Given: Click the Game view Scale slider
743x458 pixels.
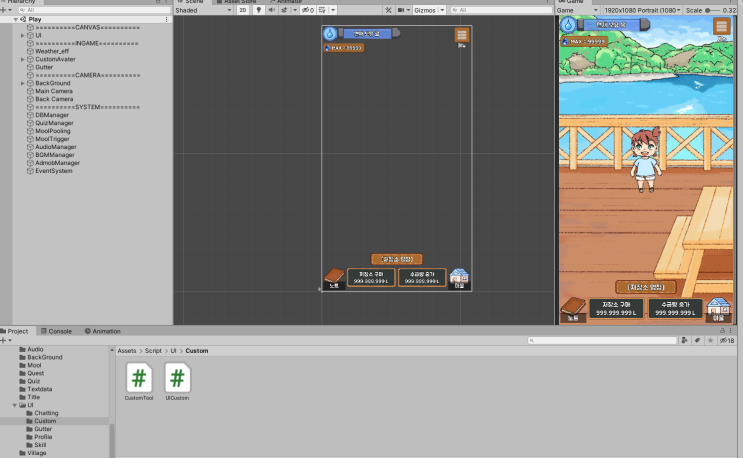Looking at the screenshot, I should [x=714, y=10].
